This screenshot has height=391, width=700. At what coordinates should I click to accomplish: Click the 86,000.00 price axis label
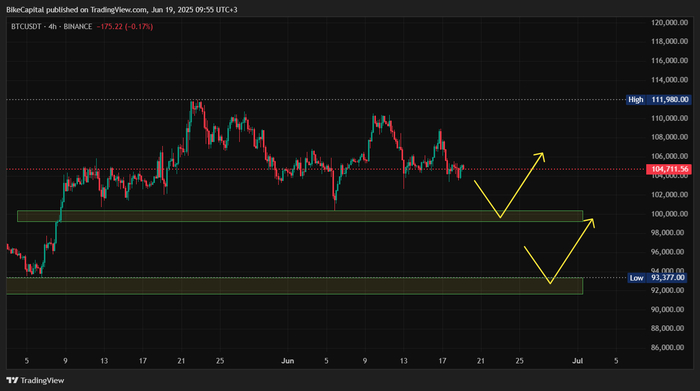(x=669, y=347)
